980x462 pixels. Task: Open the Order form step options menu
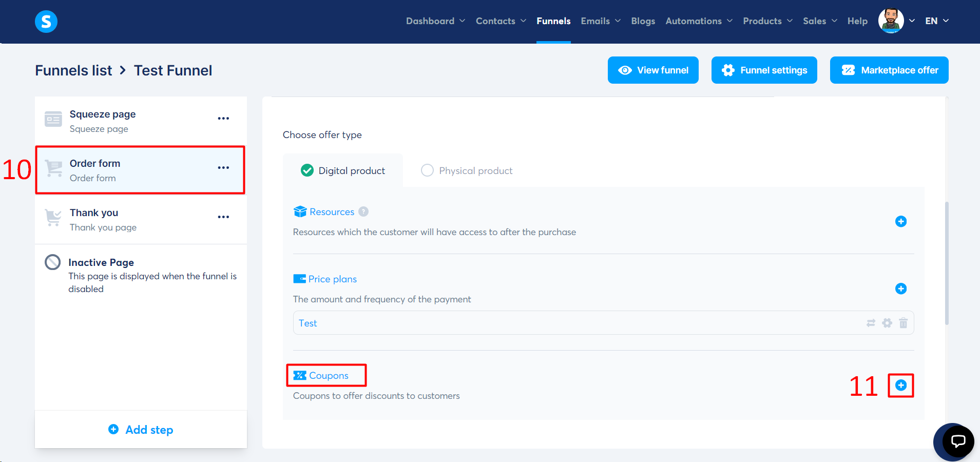(223, 168)
